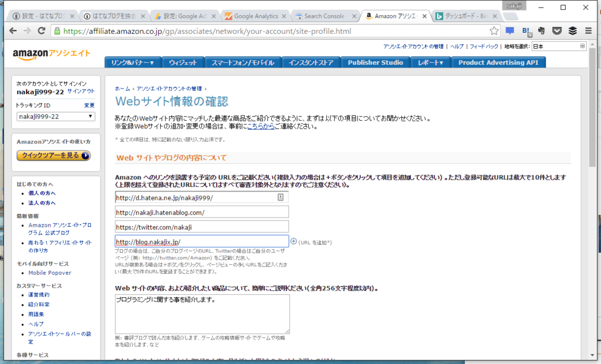Screen dimensions: 601x364
Task: Close the Google Analytics tab
Action: pos(284,16)
